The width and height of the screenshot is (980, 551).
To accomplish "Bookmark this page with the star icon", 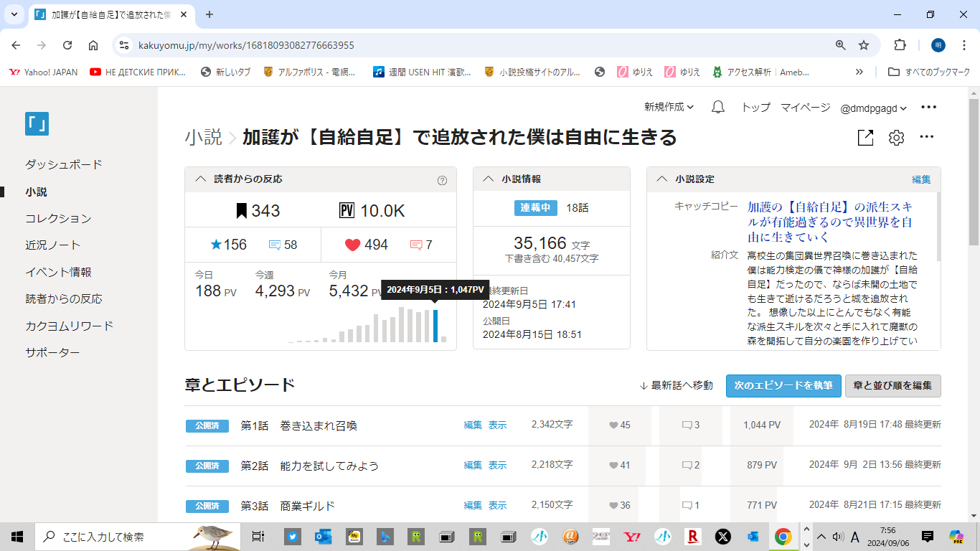I will point(864,45).
